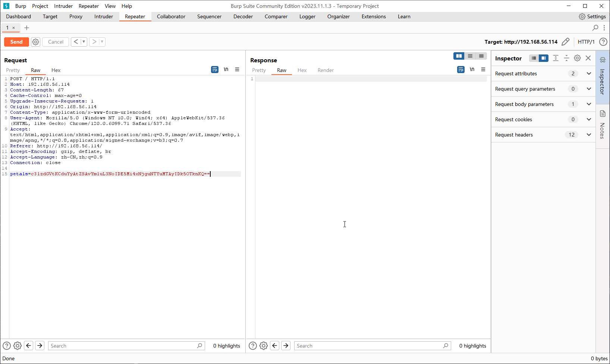The height and width of the screenshot is (364, 610).
Task: Open Request panel options menu
Action: coord(237,69)
